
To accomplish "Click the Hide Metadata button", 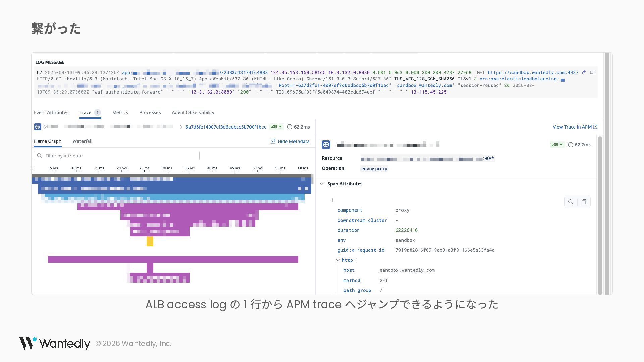I will [290, 141].
